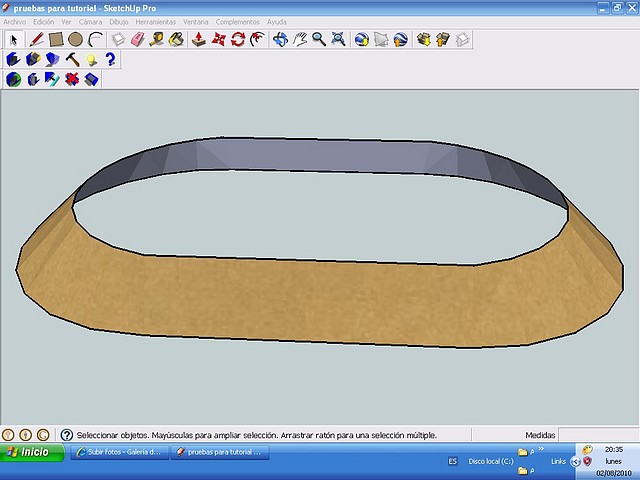Switch to Subir fotos taskbar window
This screenshot has width=640, height=480.
(120, 452)
